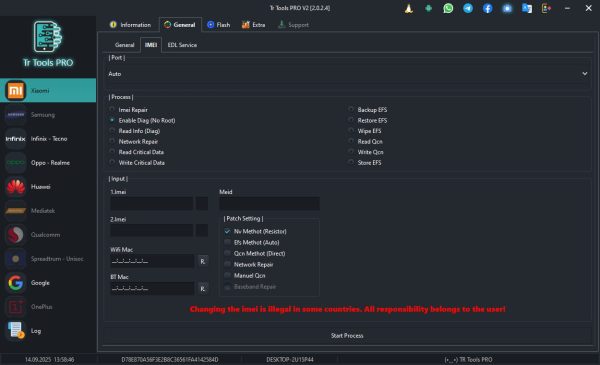This screenshot has width=600, height=365.
Task: Switch to the Extra tab
Action: 253,24
